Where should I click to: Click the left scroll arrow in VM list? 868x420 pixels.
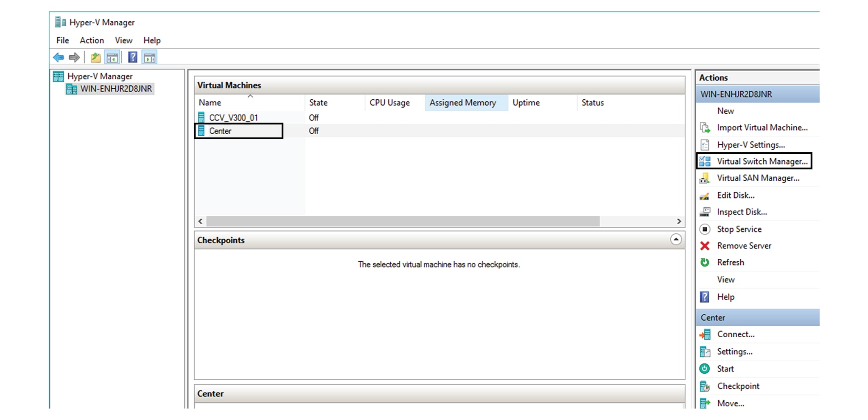pos(200,221)
